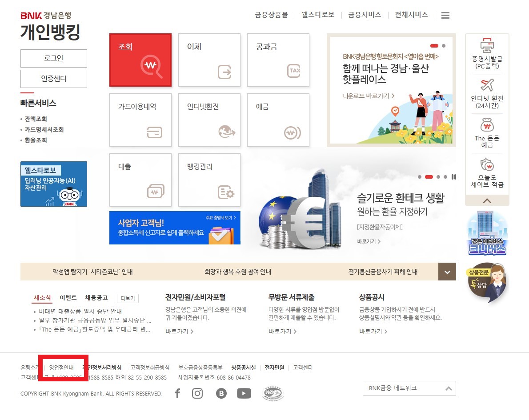Expand the notice bar dropdown arrow
The height and width of the screenshot is (420, 529).
pyautogui.click(x=447, y=272)
